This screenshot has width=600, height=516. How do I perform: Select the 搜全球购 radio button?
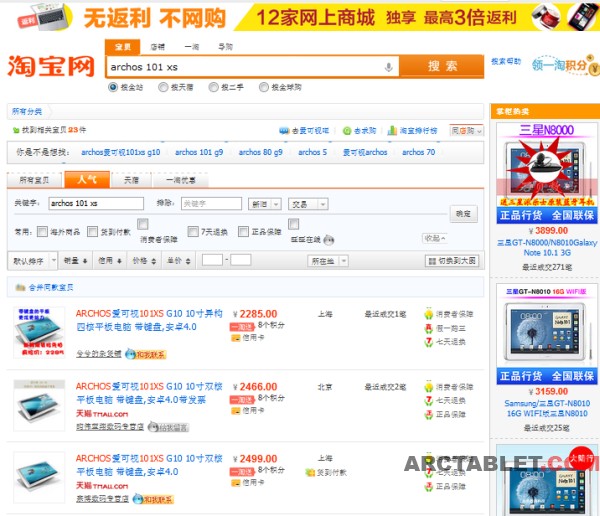point(264,87)
